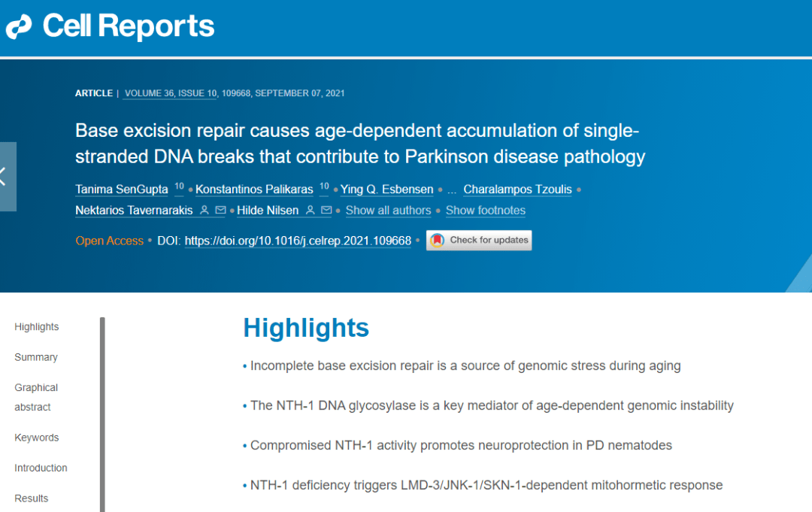812x512 pixels.
Task: Click email envelope icon beside Hilde Nilsen
Action: [326, 211]
